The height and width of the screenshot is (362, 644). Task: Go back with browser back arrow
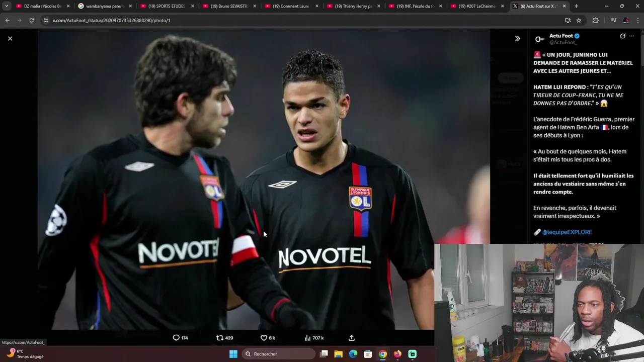(7, 20)
